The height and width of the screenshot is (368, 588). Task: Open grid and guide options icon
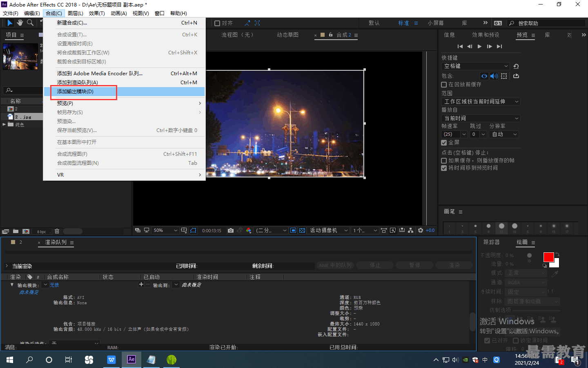[x=184, y=231]
